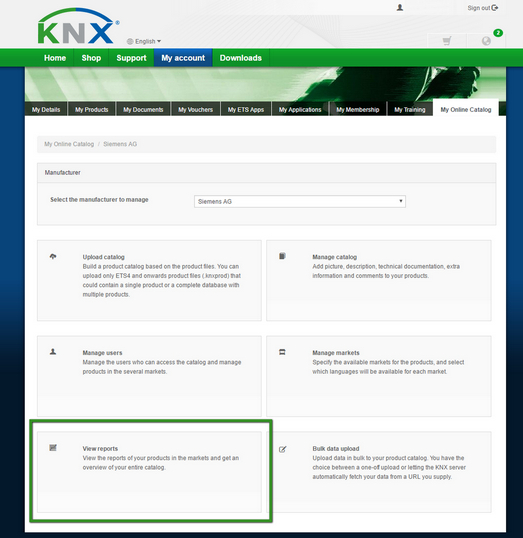Screen dimensions: 523x538
Task: Open the manufacturer selection dropdown
Action: click(300, 201)
